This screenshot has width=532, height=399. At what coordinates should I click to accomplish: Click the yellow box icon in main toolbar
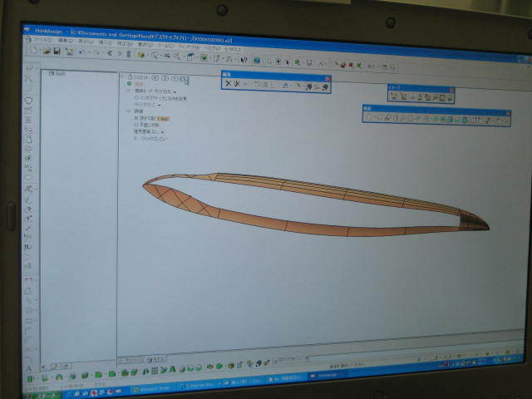141,55
